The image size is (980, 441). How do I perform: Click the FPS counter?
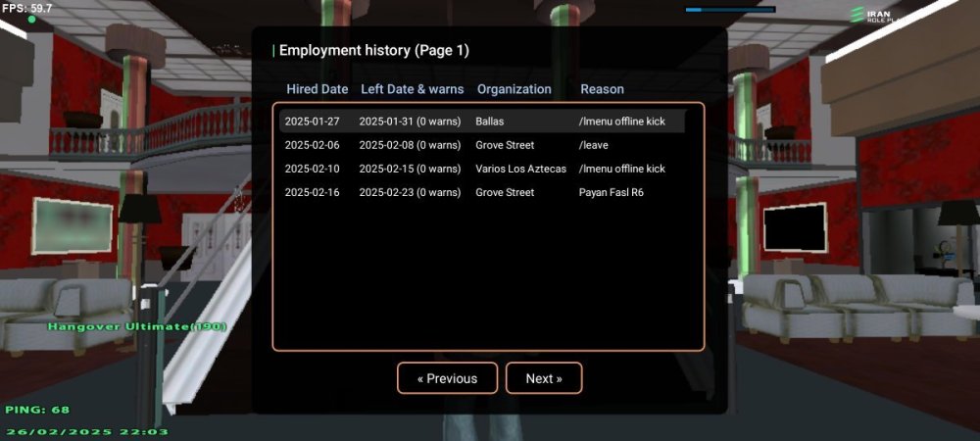pos(27,8)
